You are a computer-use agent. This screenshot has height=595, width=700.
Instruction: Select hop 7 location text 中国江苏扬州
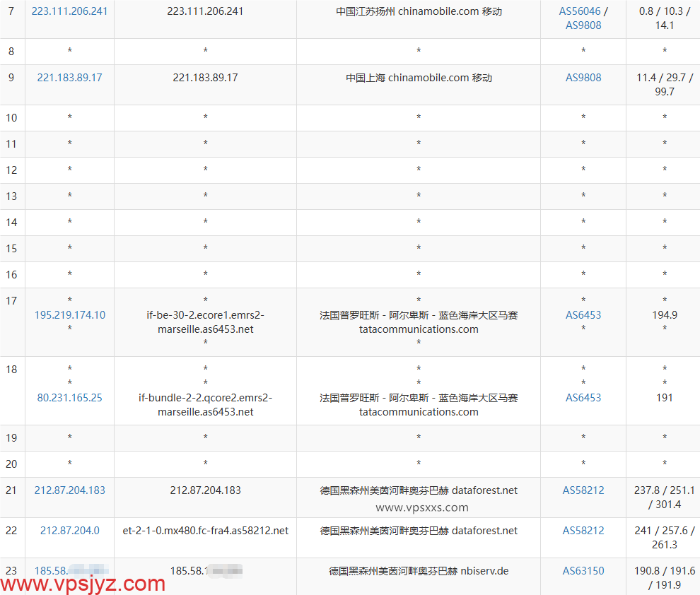point(365,11)
